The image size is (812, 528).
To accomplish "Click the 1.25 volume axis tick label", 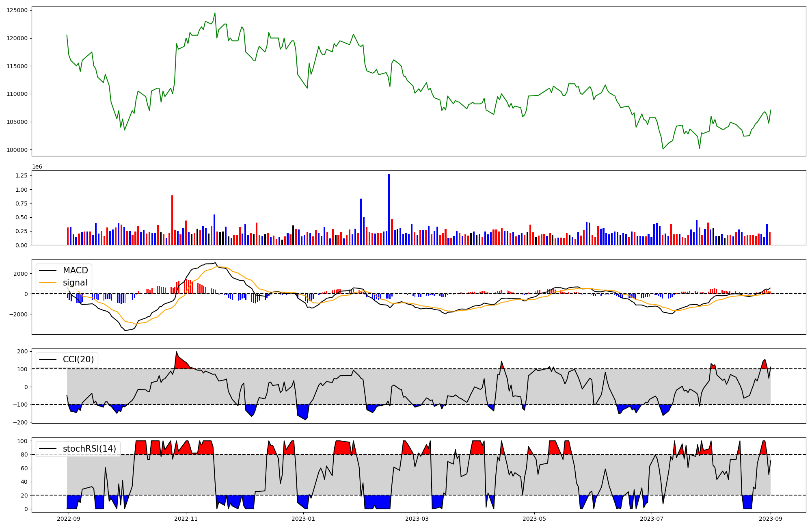I will tap(22, 175).
